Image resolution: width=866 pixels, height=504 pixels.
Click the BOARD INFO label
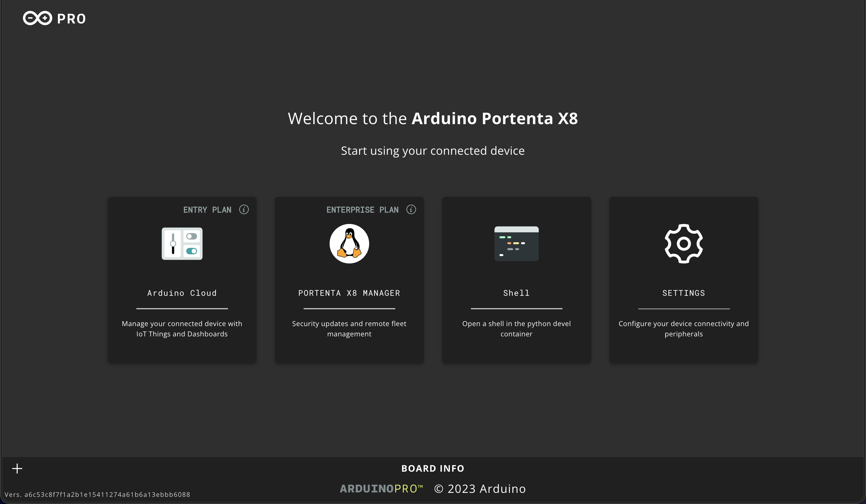coord(433,468)
